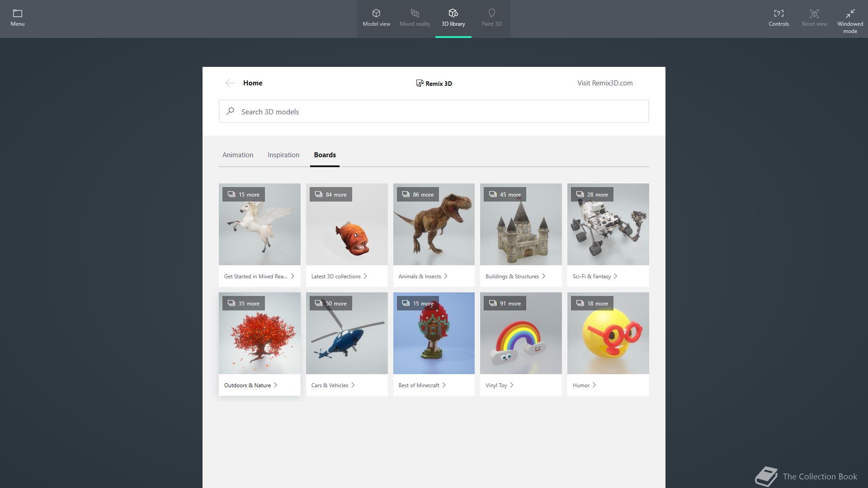The height and width of the screenshot is (488, 868).
Task: Switch to Windowed mode
Action: pyautogui.click(x=850, y=21)
